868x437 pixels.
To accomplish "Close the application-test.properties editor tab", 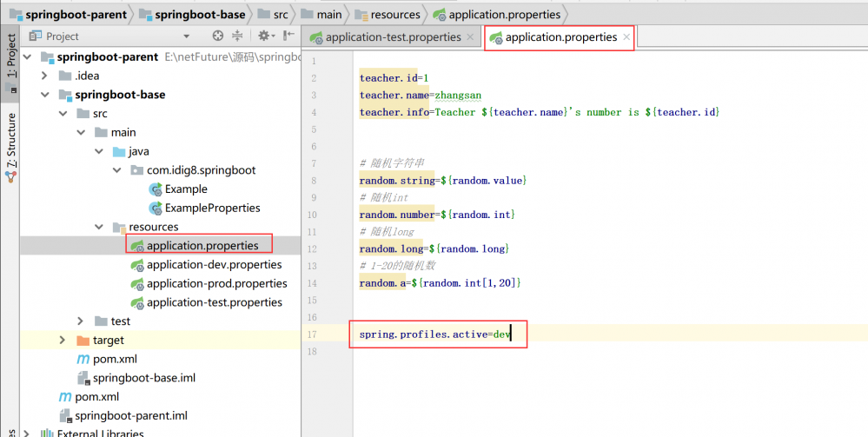I will pyautogui.click(x=470, y=37).
